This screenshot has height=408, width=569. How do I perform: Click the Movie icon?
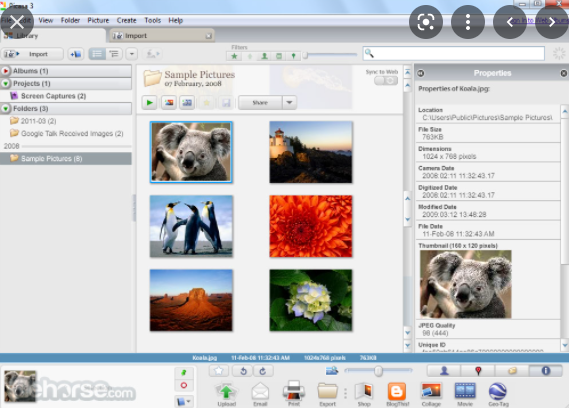coord(465,393)
